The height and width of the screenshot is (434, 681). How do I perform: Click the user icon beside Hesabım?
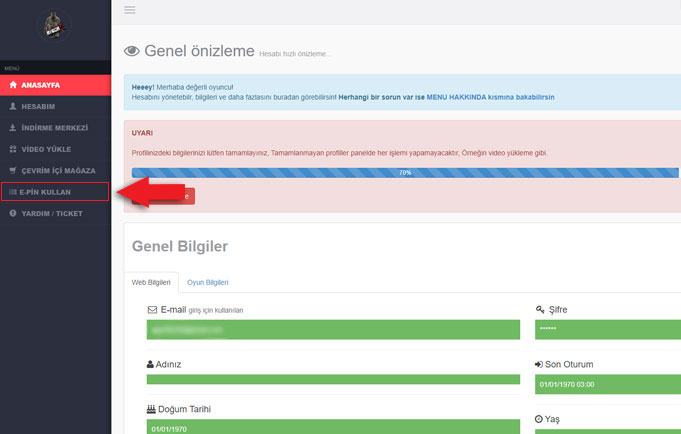point(13,107)
